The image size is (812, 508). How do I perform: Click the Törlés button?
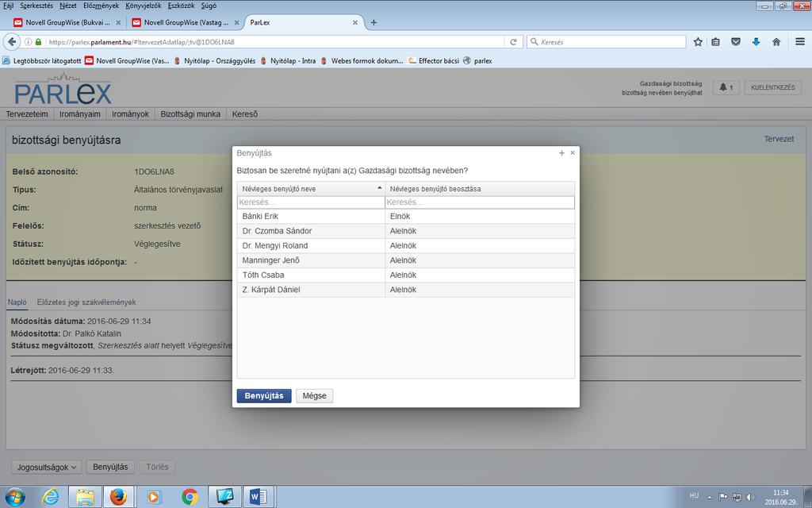(158, 467)
